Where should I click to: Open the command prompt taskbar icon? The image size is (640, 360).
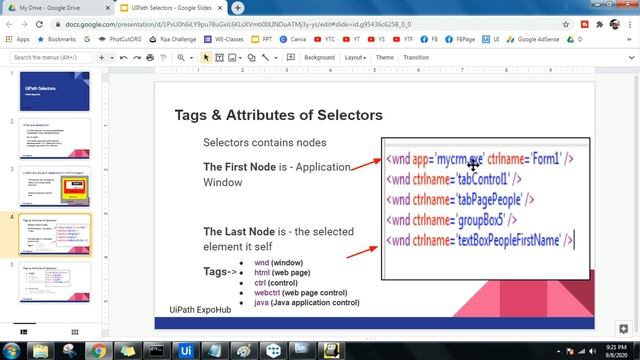pos(156,351)
